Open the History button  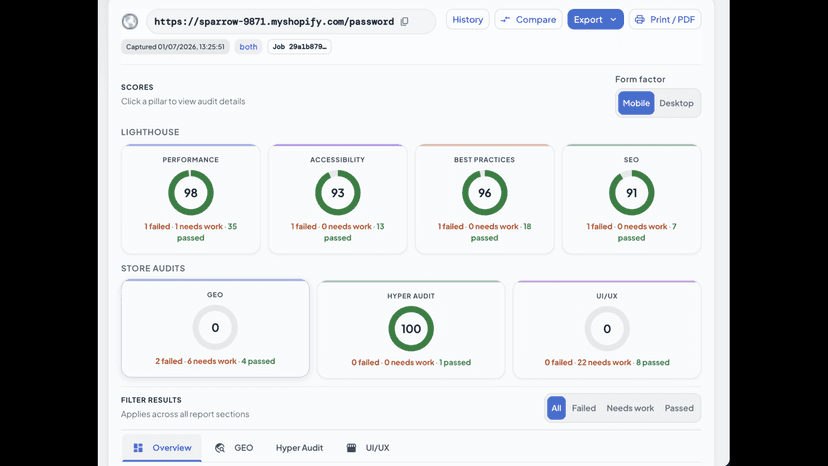pos(467,20)
